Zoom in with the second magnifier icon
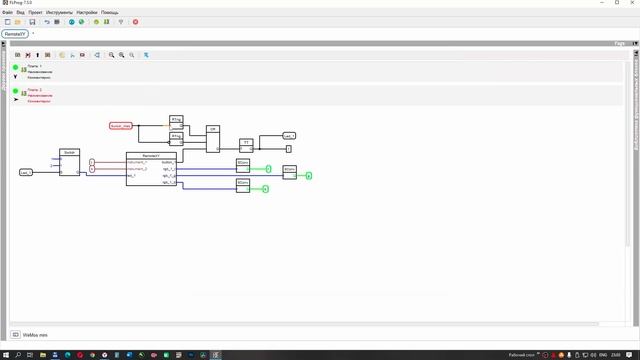Image resolution: width=640 pixels, height=360 pixels. pos(122,55)
